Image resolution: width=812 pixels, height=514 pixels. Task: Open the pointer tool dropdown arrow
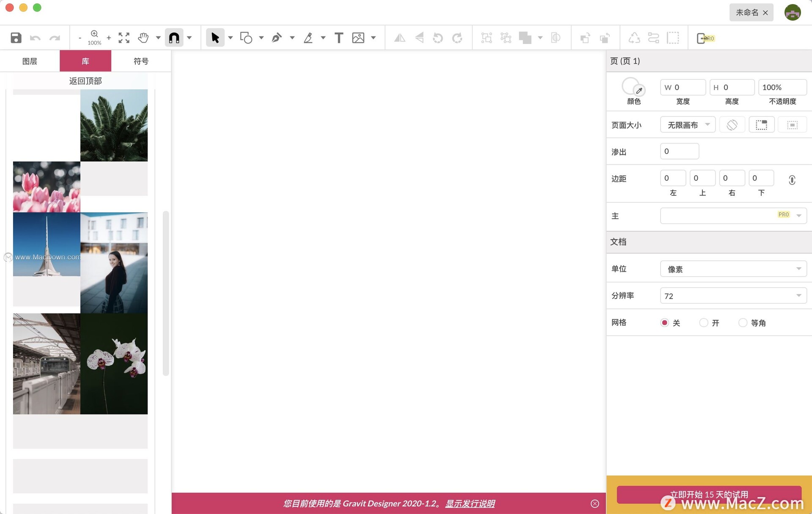[230, 38]
